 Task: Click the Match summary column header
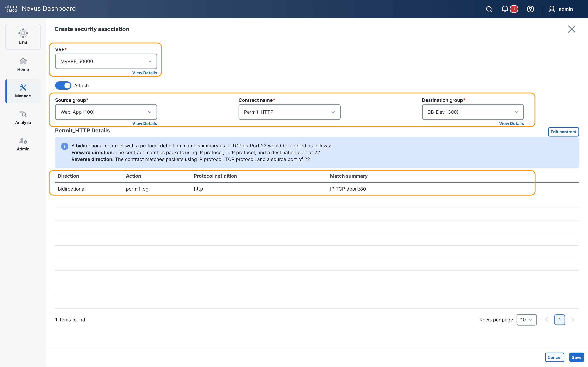[348, 176]
